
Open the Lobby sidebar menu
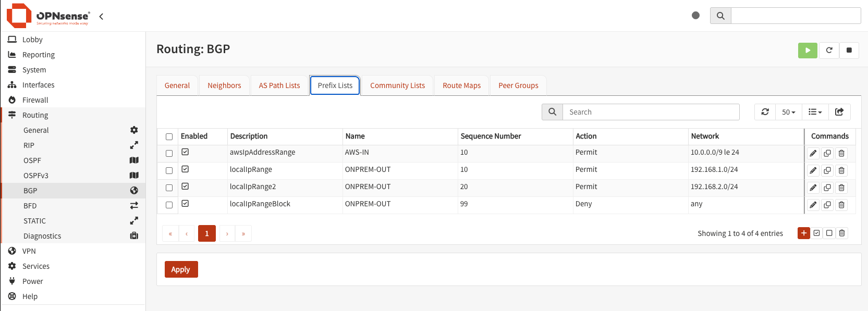(x=73, y=40)
